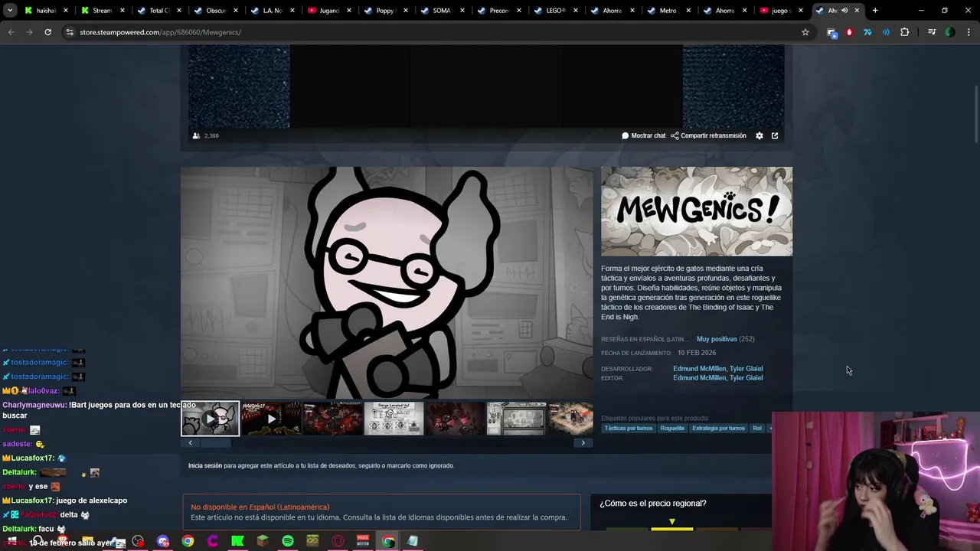Screen dimensions: 980x551
Task: Click 'No disponible en Español (Latinoamérica)' notice
Action: (x=260, y=507)
